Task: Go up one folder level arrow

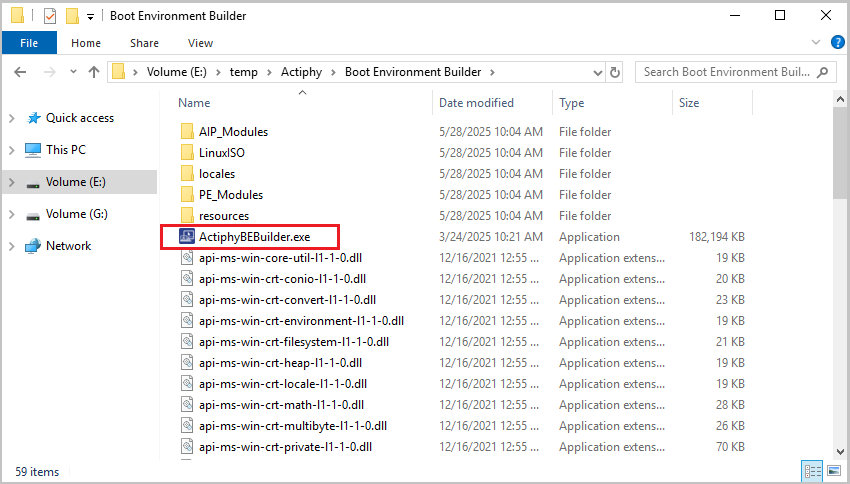Action: point(94,72)
